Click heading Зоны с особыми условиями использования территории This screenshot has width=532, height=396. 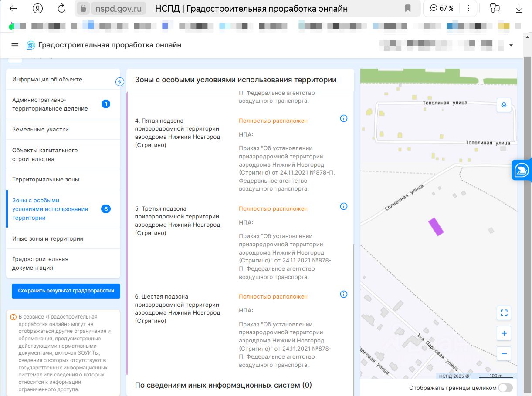tap(236, 80)
